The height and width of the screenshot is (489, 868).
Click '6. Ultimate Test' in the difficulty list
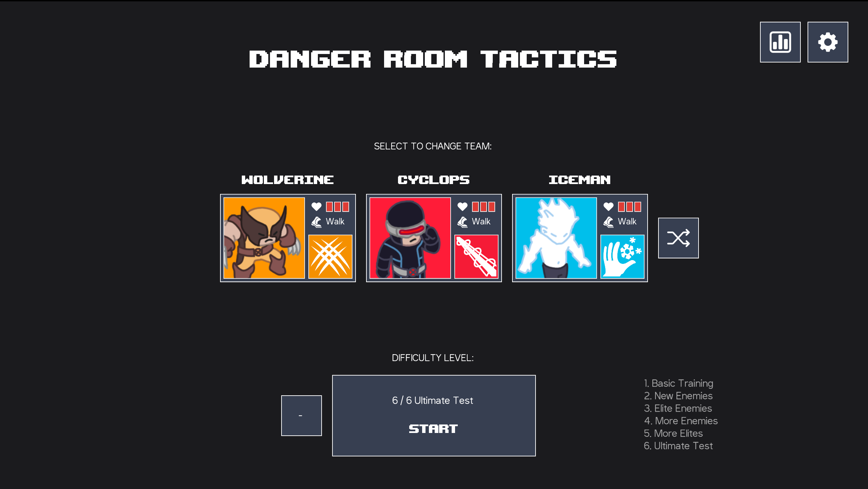pyautogui.click(x=678, y=446)
